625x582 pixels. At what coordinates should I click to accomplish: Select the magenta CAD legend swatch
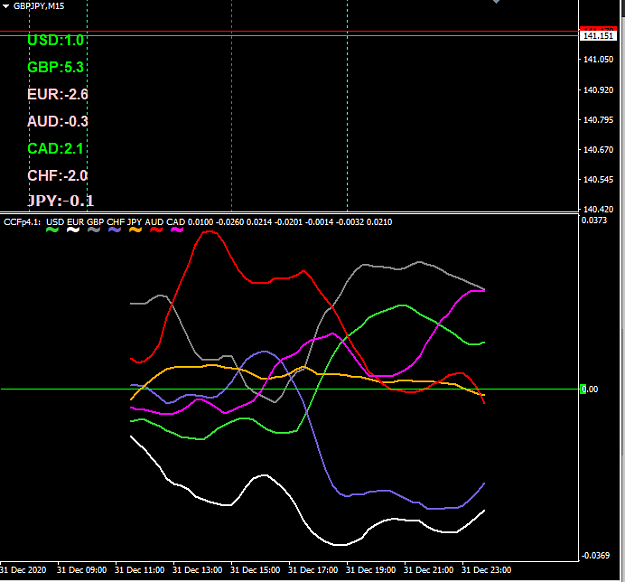pos(177,230)
